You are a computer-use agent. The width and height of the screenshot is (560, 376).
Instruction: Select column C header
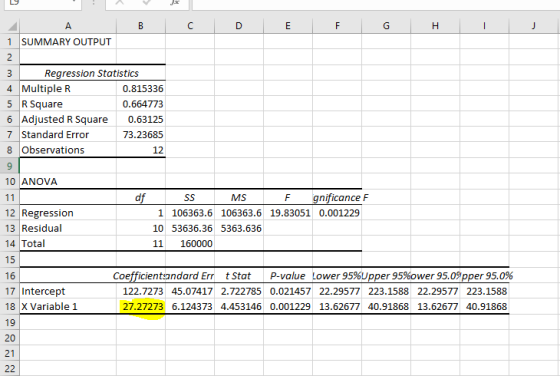click(x=190, y=26)
